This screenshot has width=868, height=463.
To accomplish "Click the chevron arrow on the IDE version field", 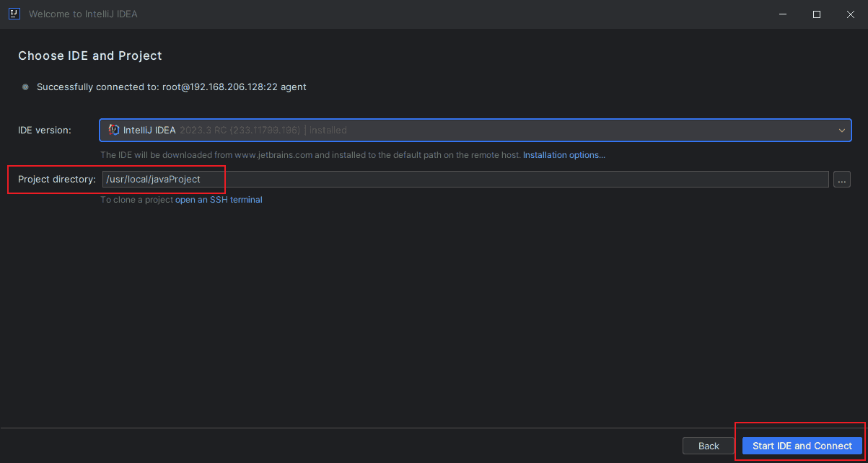I will pyautogui.click(x=841, y=130).
